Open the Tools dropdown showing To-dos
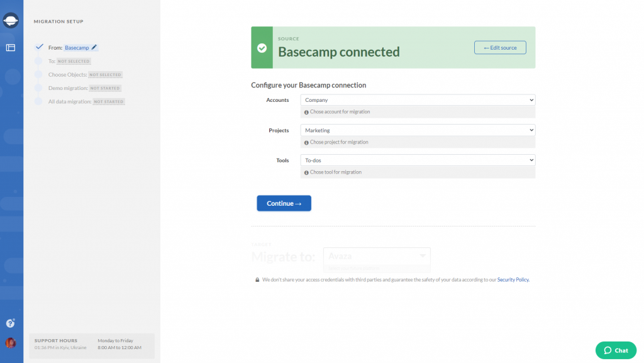Image resolution: width=644 pixels, height=363 pixels. pyautogui.click(x=418, y=160)
